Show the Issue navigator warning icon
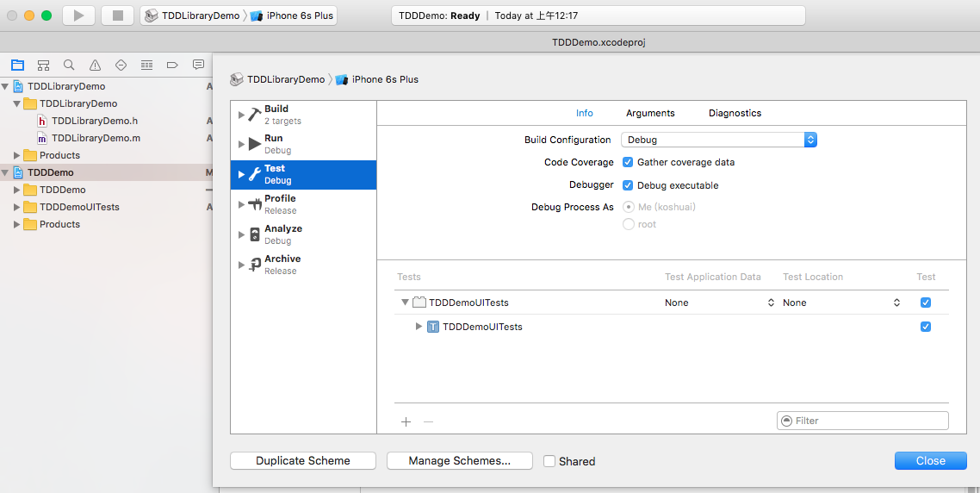This screenshot has width=980, height=493. tap(95, 65)
